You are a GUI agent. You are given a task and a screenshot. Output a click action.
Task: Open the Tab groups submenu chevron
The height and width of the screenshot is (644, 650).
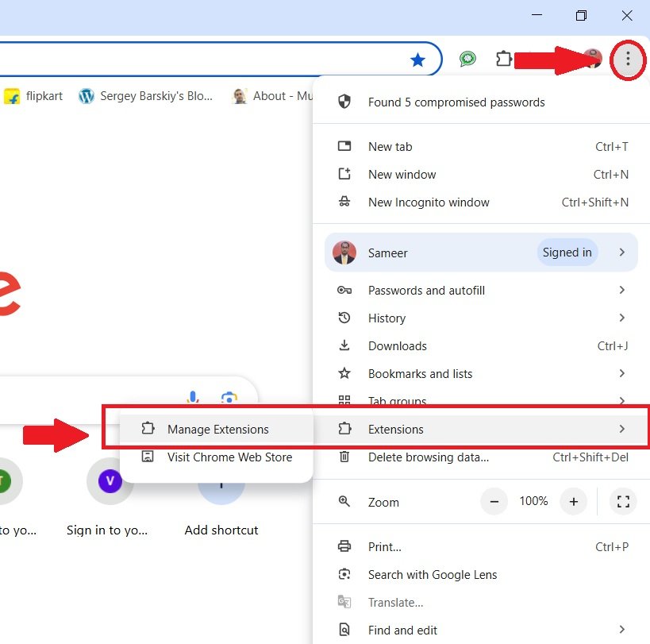[x=621, y=401]
